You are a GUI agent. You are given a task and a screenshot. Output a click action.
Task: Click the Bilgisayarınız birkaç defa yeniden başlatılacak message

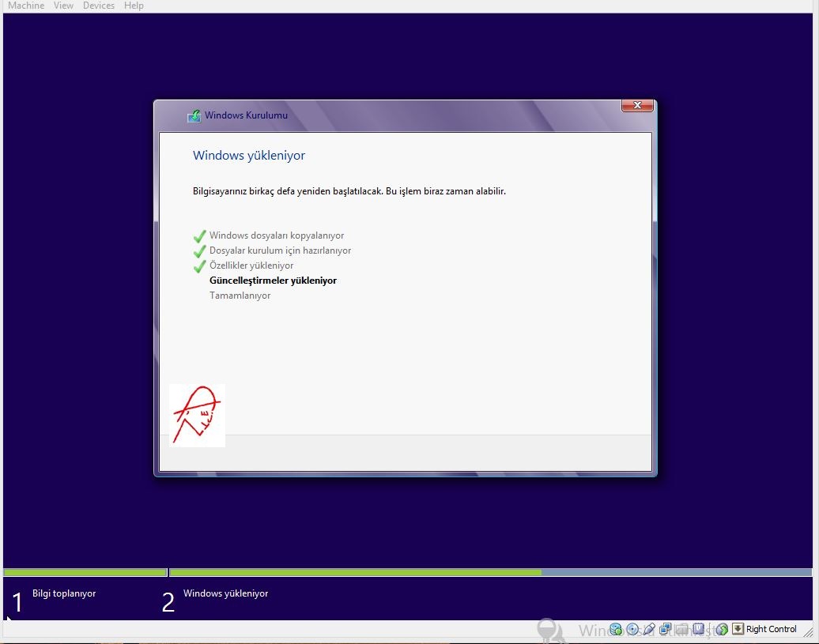349,191
